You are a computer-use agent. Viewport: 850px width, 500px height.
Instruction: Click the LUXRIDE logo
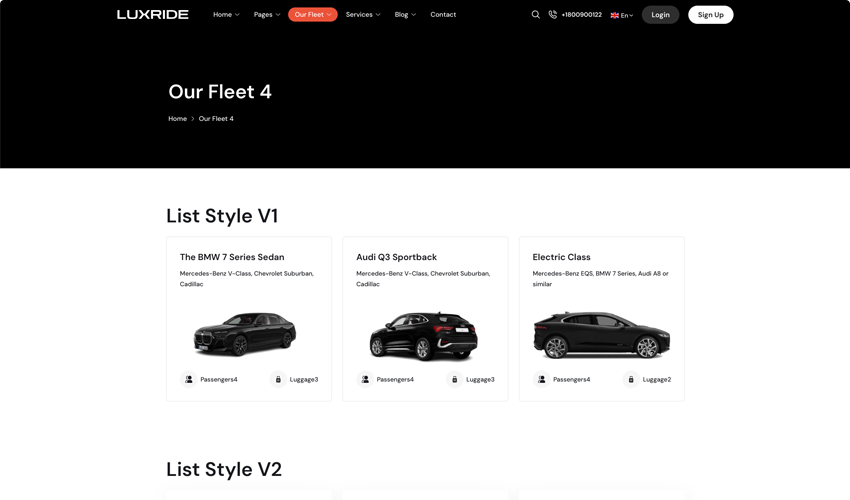(153, 15)
